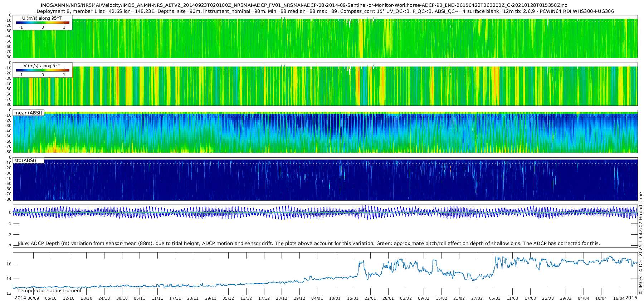
Task: Click the 'Temperature at instrument' label
Action: tap(50, 290)
